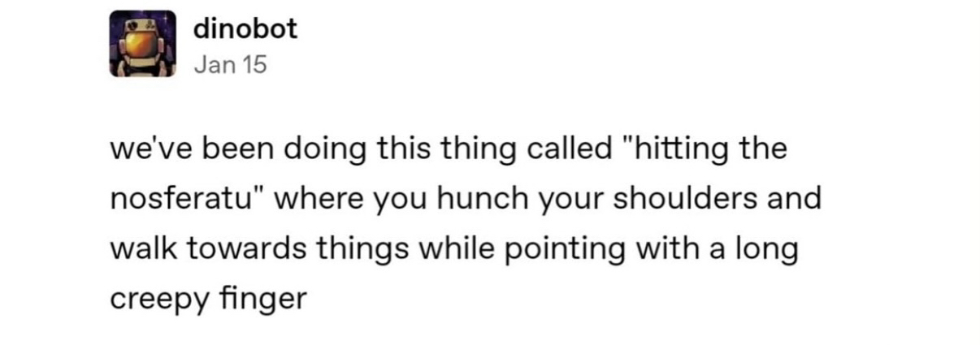Screen dimensions: 980x345
Task: Click the dinobot astronaut avatar
Action: tap(143, 44)
